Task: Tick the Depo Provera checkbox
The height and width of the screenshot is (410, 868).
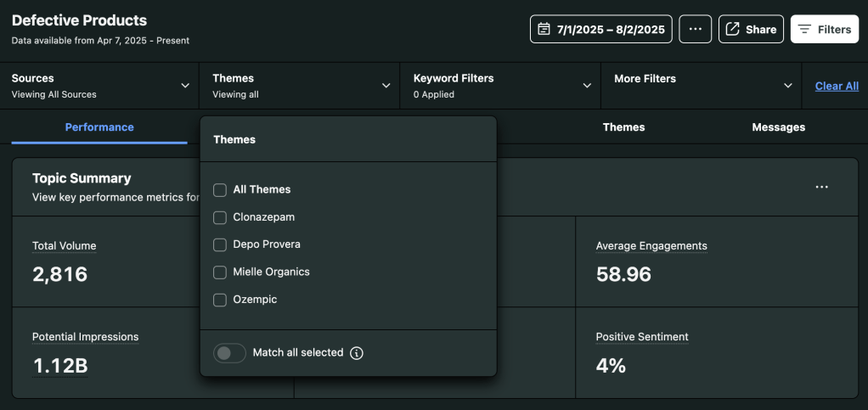Action: click(220, 244)
